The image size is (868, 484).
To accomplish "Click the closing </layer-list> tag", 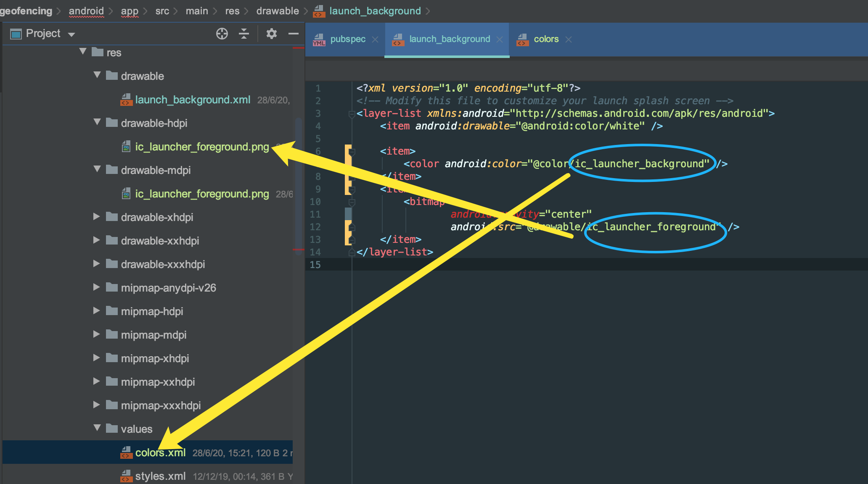I will [395, 252].
